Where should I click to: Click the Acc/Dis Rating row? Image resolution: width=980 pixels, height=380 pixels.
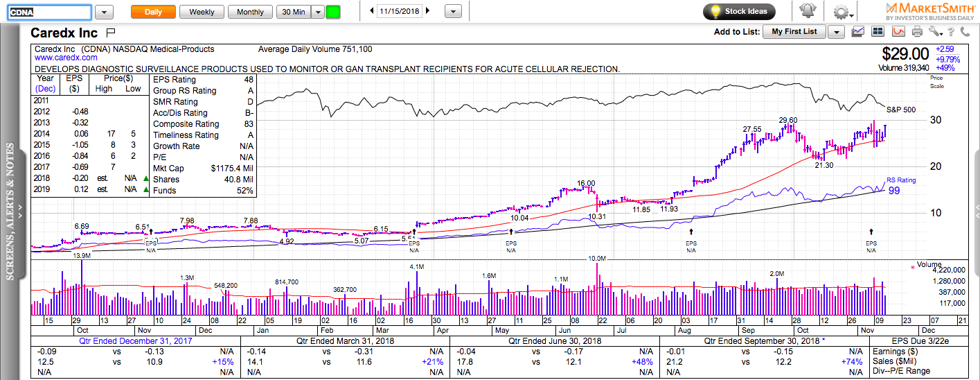coord(203,113)
